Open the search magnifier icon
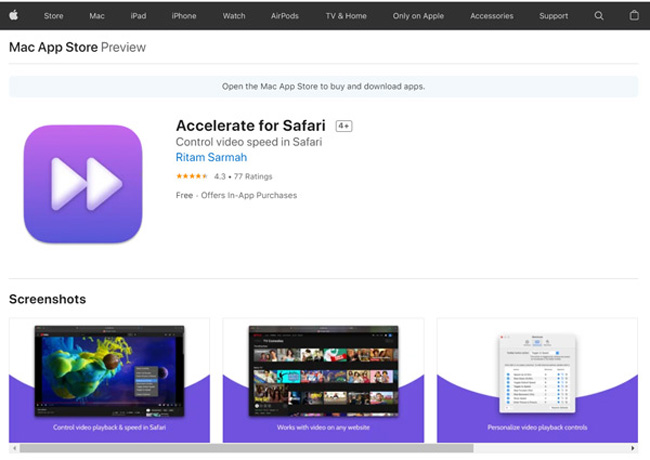 tap(599, 16)
